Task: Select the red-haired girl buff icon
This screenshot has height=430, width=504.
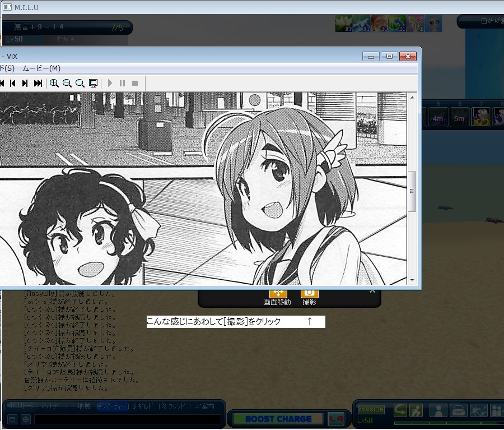Action: [x=380, y=23]
